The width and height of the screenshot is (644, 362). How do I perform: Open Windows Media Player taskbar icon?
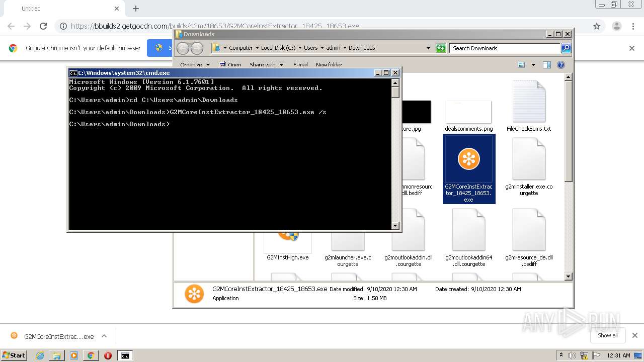point(74,355)
